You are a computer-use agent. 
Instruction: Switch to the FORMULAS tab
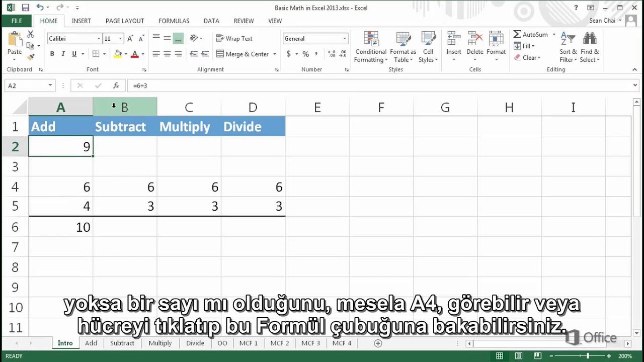[174, 21]
